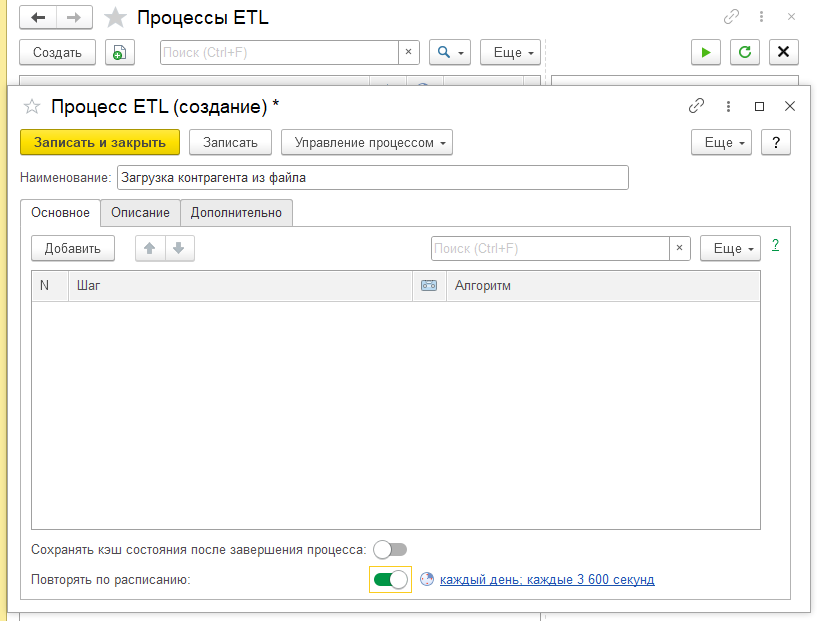Click the favorites star next to Процесс ETL

point(32,106)
